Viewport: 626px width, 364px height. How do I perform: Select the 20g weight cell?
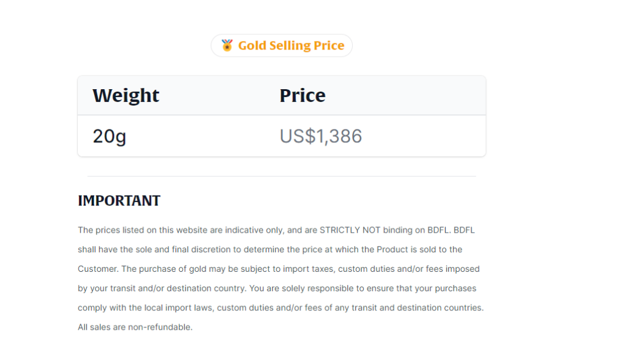coord(109,136)
